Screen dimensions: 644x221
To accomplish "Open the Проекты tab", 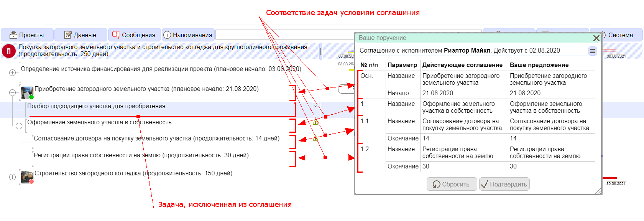I will click(x=27, y=35).
